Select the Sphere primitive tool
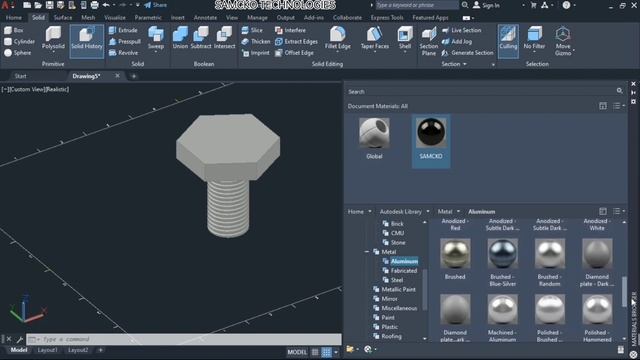 pyautogui.click(x=17, y=53)
